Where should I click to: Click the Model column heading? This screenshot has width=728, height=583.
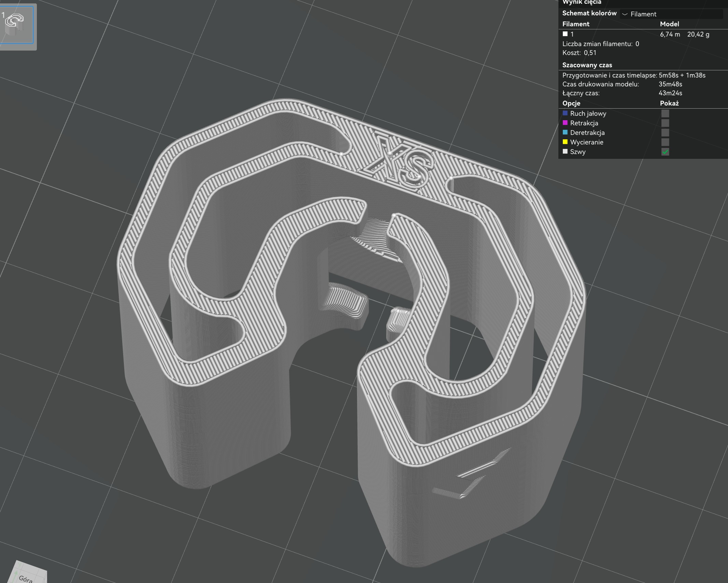tap(669, 24)
